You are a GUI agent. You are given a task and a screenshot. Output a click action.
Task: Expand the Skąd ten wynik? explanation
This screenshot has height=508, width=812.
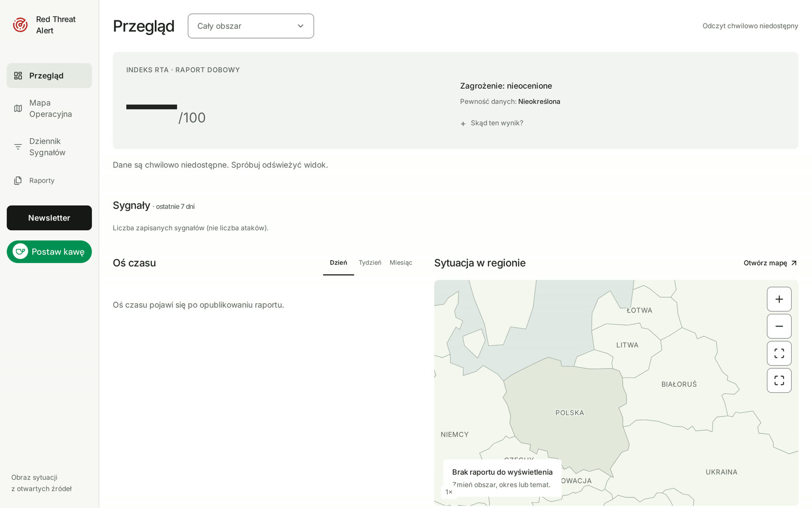click(492, 123)
